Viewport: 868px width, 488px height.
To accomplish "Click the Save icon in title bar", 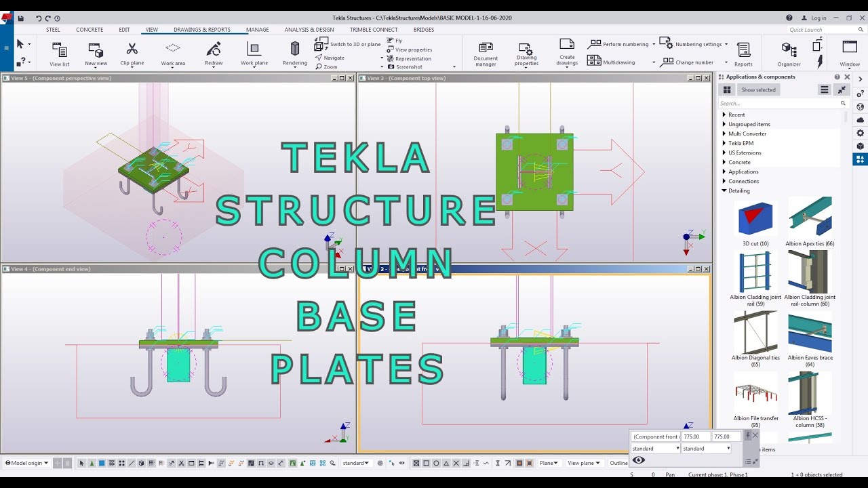I will point(20,18).
